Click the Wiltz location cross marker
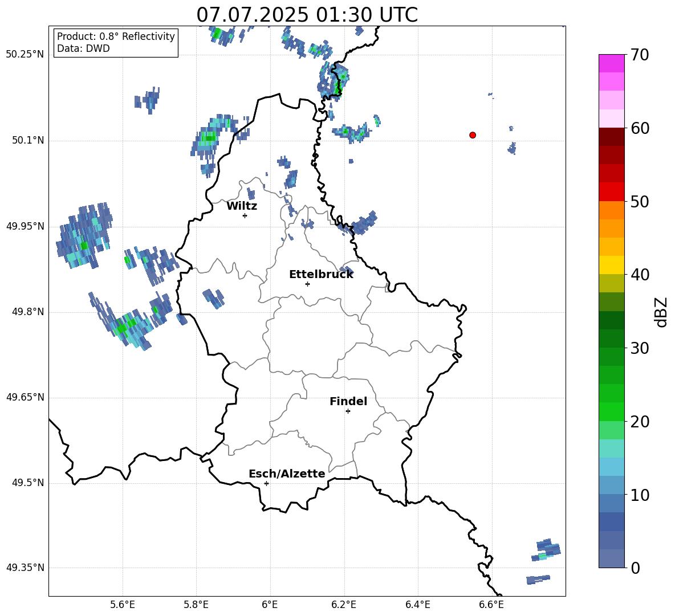 (245, 215)
